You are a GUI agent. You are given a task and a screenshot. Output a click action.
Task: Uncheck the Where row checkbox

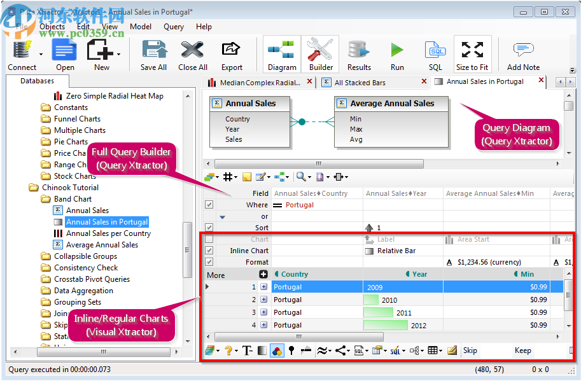209,205
